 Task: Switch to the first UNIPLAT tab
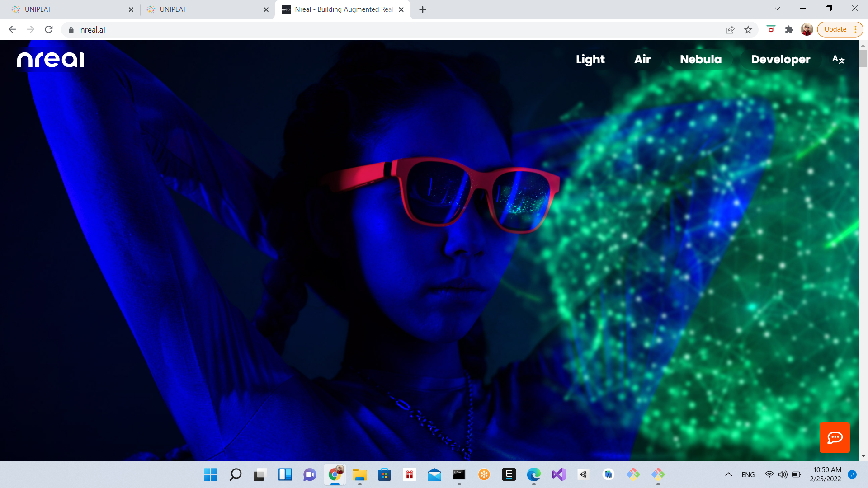pyautogui.click(x=68, y=9)
